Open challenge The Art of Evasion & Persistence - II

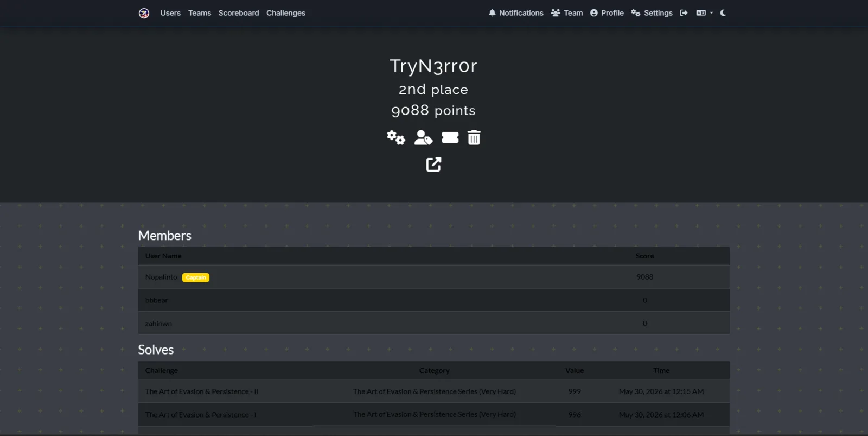tap(202, 391)
